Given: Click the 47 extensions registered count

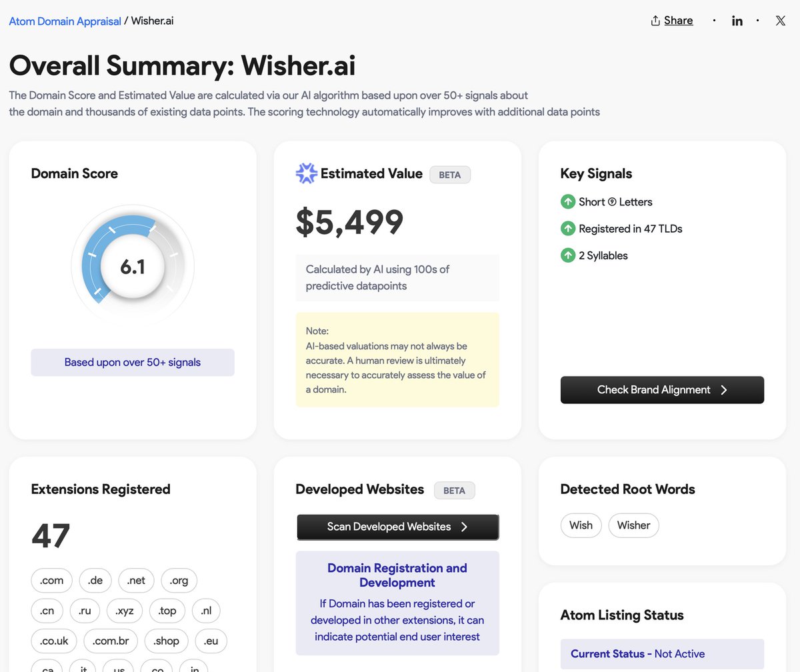Looking at the screenshot, I should (51, 535).
